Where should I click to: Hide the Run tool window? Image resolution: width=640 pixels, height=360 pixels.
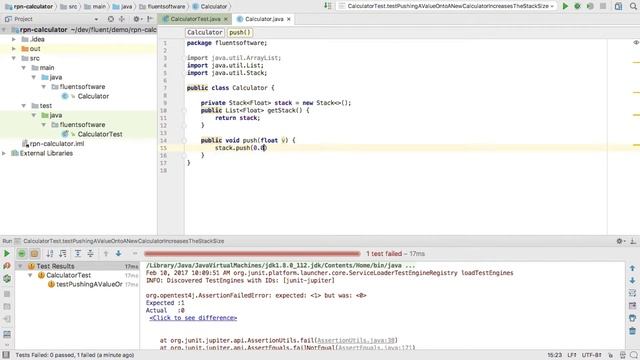point(633,241)
